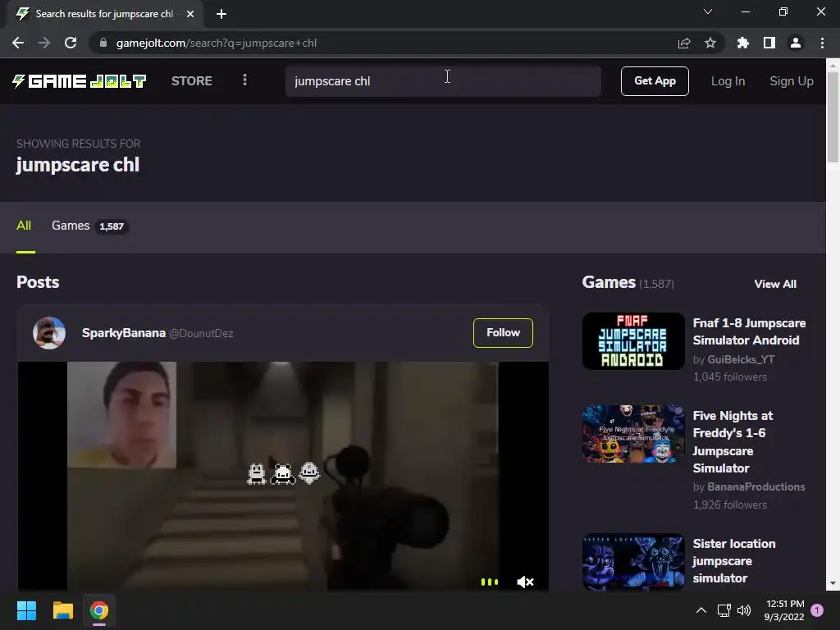Bookmark this page with star
840x630 pixels.
[x=710, y=43]
